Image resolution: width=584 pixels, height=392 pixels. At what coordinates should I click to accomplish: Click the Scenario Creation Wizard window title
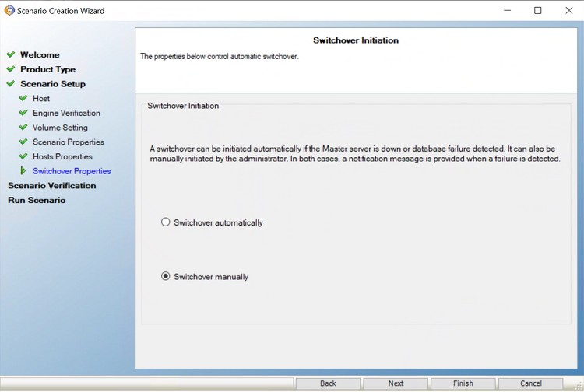coord(61,11)
